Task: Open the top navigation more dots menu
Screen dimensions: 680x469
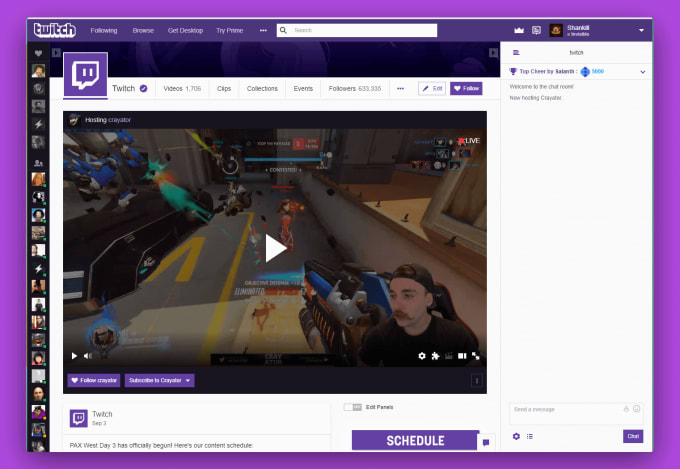Action: (x=263, y=30)
